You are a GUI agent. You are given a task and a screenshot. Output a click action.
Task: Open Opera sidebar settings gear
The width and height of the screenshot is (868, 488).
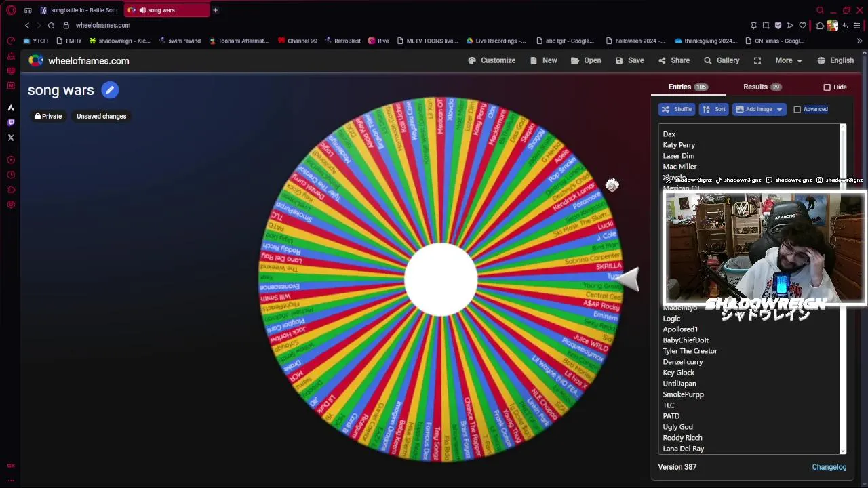(11, 205)
